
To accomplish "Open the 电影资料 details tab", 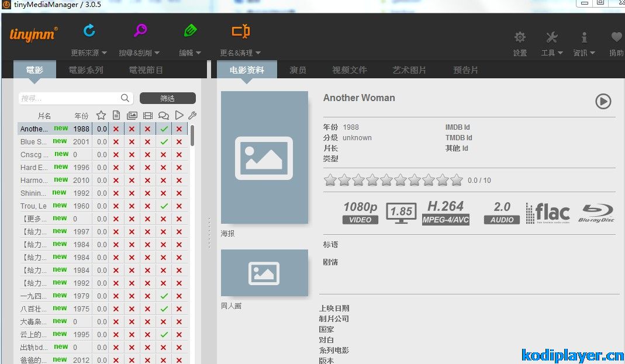I will (247, 70).
